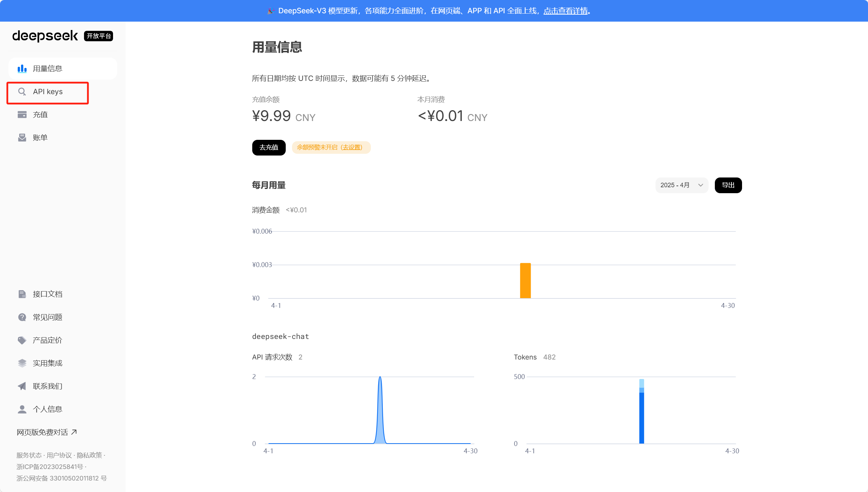
Task: Click the bar chart icon beside 用量信息
Action: click(22, 69)
